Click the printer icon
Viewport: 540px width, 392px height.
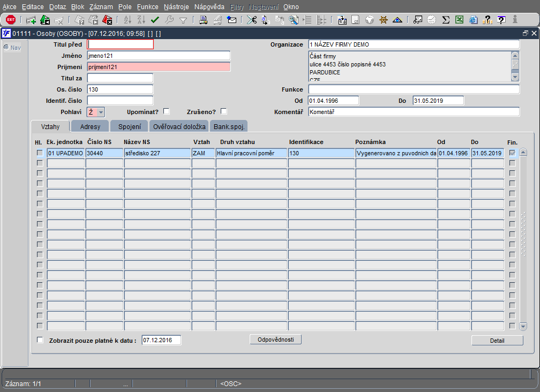(x=203, y=20)
